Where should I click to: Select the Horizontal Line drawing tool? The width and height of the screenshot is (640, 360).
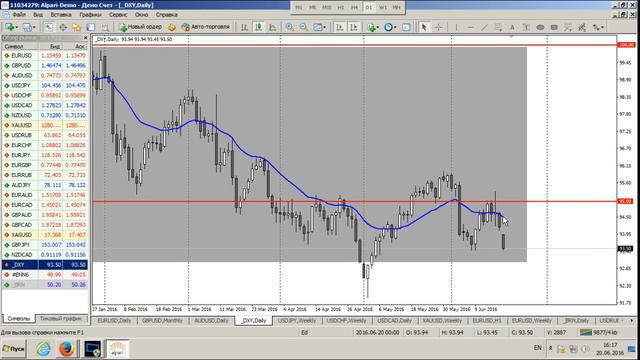470,27
